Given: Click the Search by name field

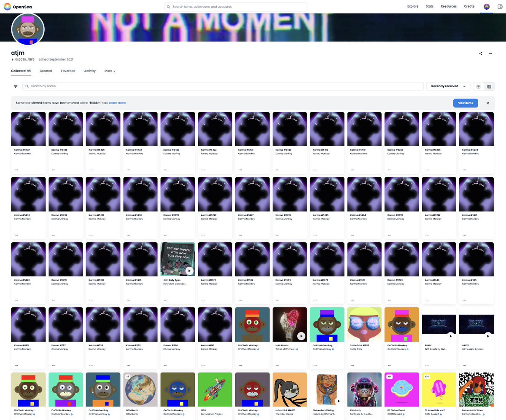Looking at the screenshot, I should (x=223, y=86).
